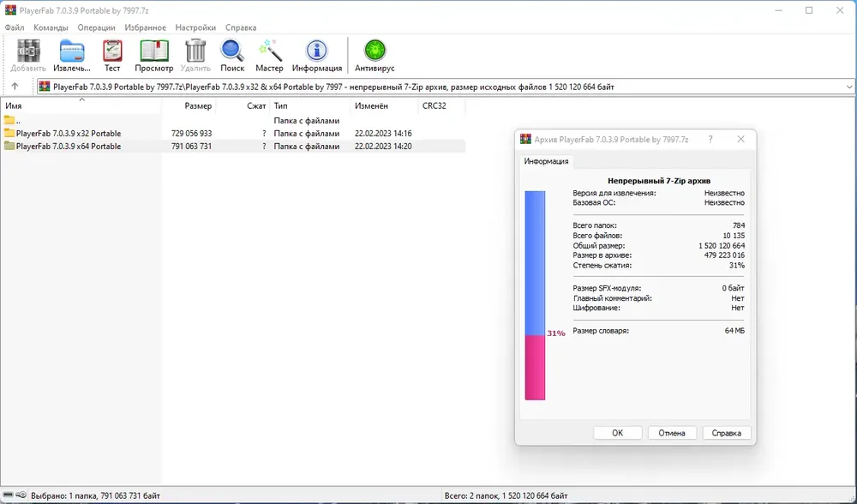Click 'Непрерывный 7-Zip архив' heading
The height and width of the screenshot is (504, 857).
(658, 181)
